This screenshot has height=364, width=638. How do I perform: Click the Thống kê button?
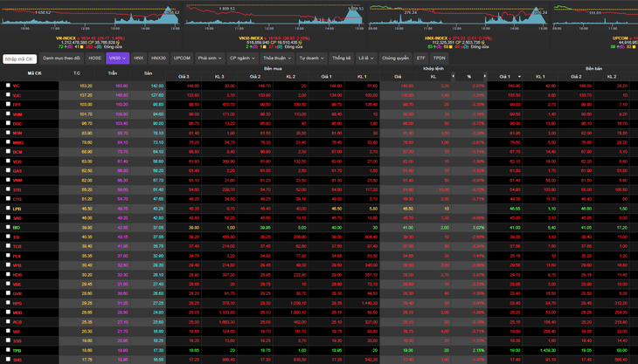[x=341, y=58]
